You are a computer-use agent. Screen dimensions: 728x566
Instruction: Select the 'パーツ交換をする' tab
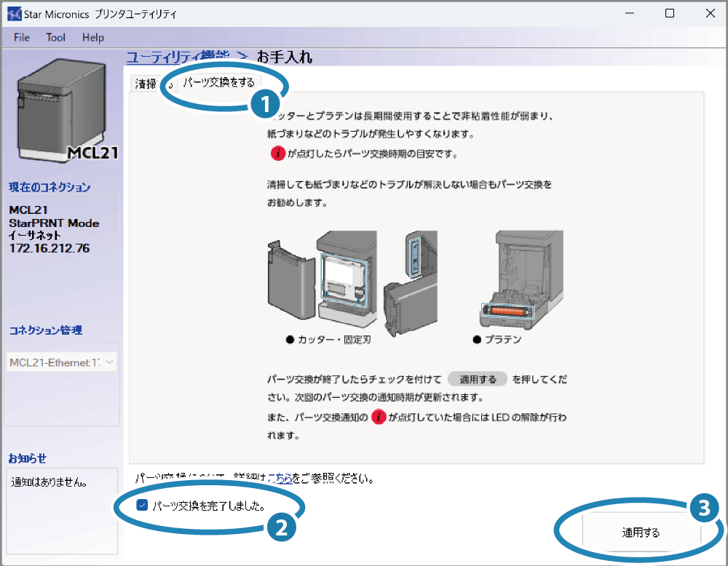tap(218, 83)
